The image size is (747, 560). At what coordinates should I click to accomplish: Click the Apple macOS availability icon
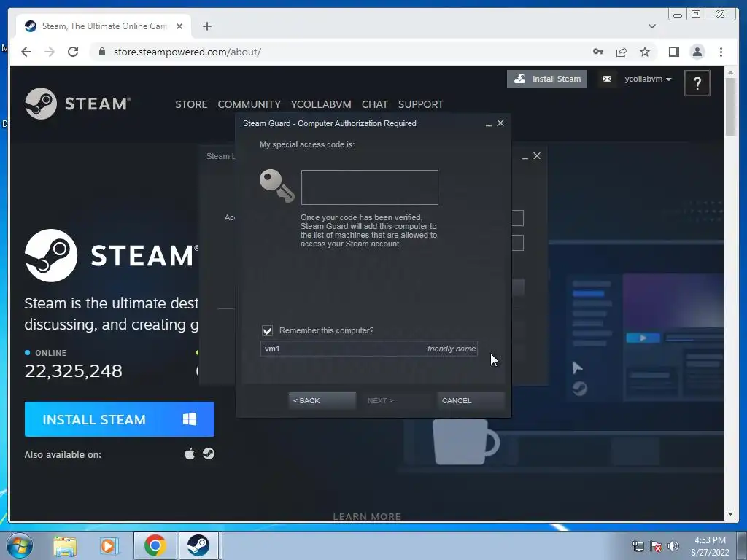190,454
